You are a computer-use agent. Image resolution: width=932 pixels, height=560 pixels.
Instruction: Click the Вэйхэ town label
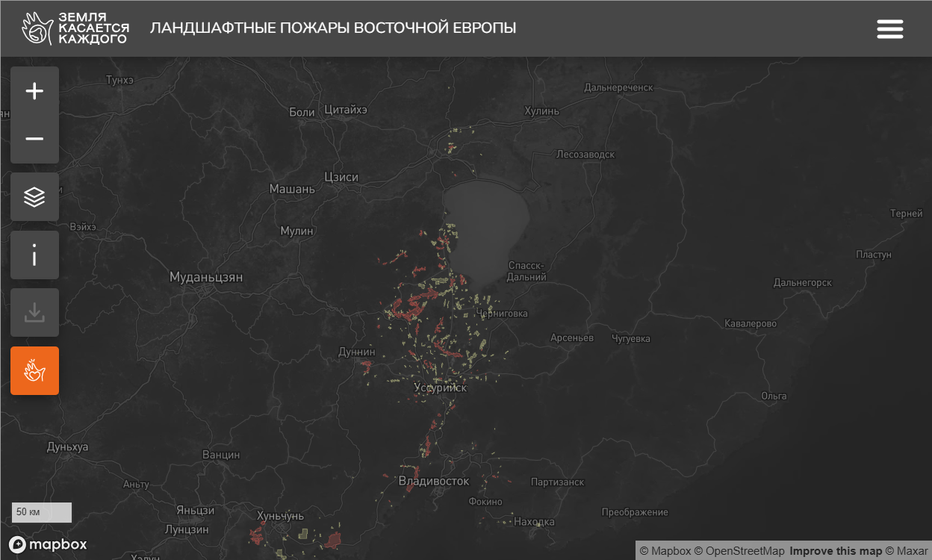[x=82, y=225]
